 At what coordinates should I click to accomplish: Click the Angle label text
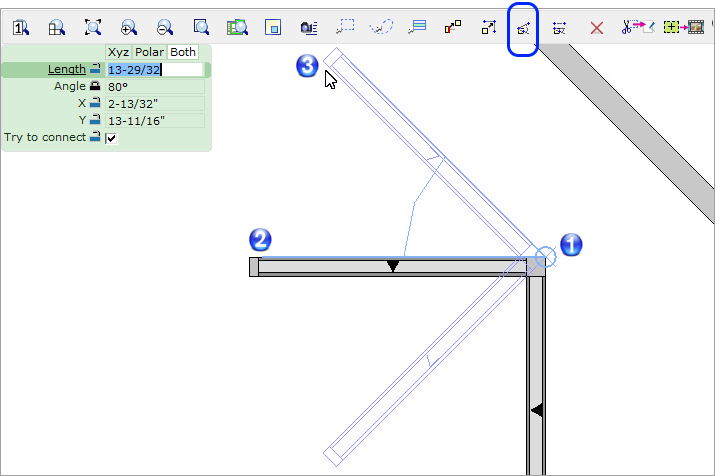pos(70,86)
